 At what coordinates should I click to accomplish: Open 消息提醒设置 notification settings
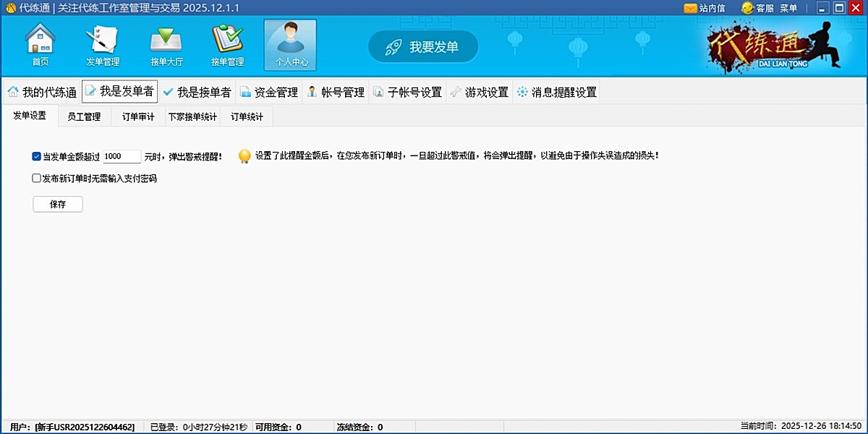click(561, 92)
